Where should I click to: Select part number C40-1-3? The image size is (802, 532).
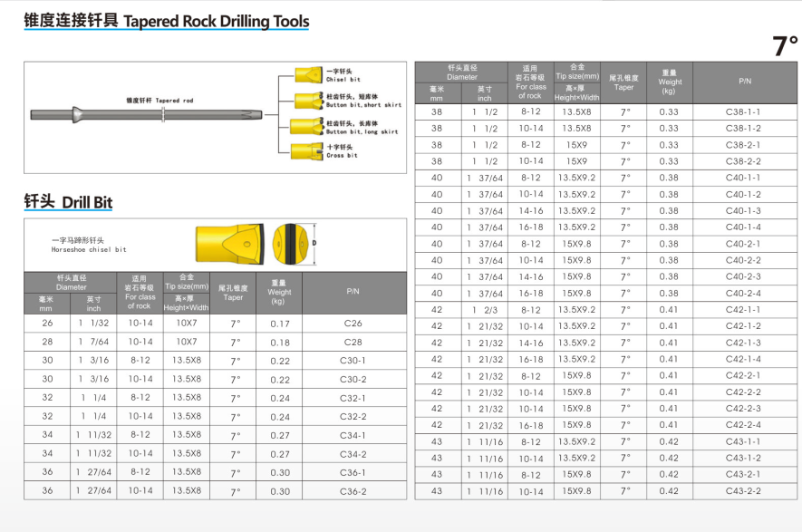click(x=743, y=211)
